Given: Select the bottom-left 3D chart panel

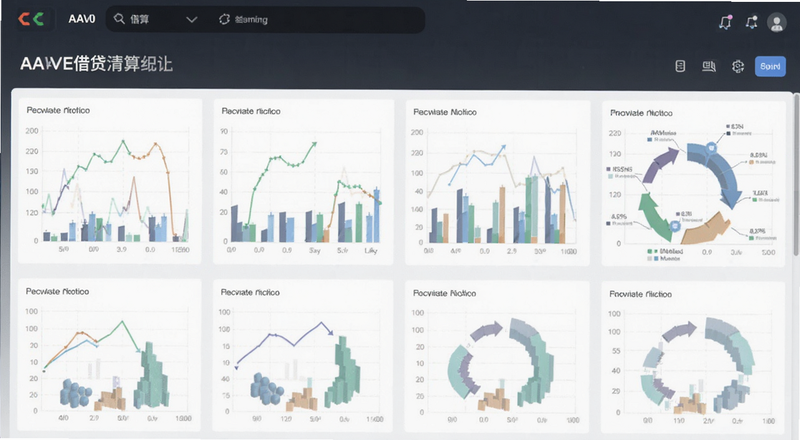Looking at the screenshot, I should coord(109,355).
